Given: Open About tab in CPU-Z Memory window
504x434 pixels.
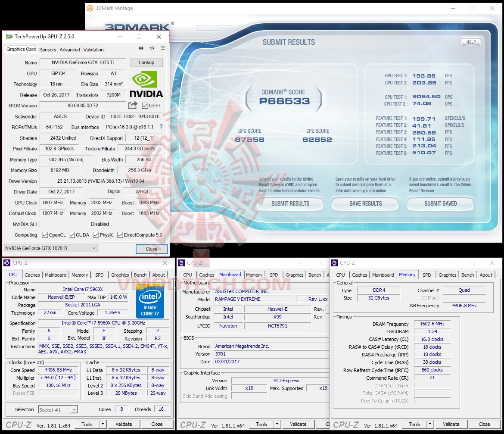Looking at the screenshot, I should [485, 275].
